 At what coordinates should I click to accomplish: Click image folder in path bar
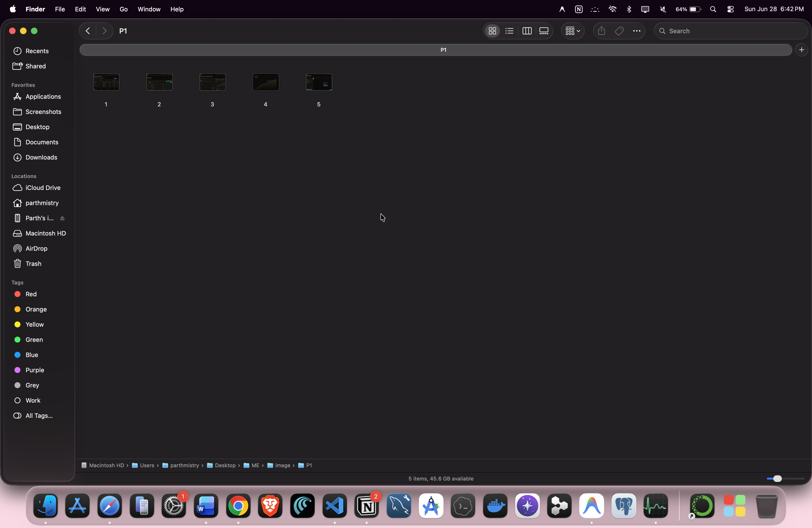tap(279, 466)
